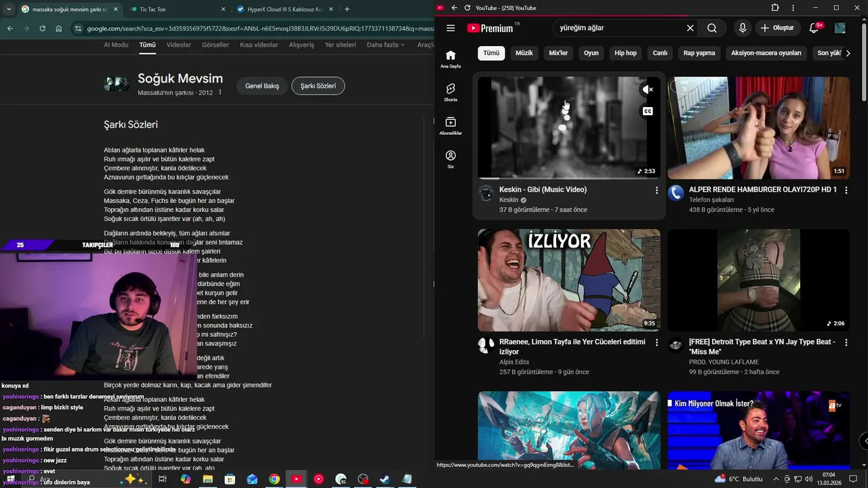Select the AI Modu search tab
This screenshot has height=488, width=868.
click(x=116, y=45)
